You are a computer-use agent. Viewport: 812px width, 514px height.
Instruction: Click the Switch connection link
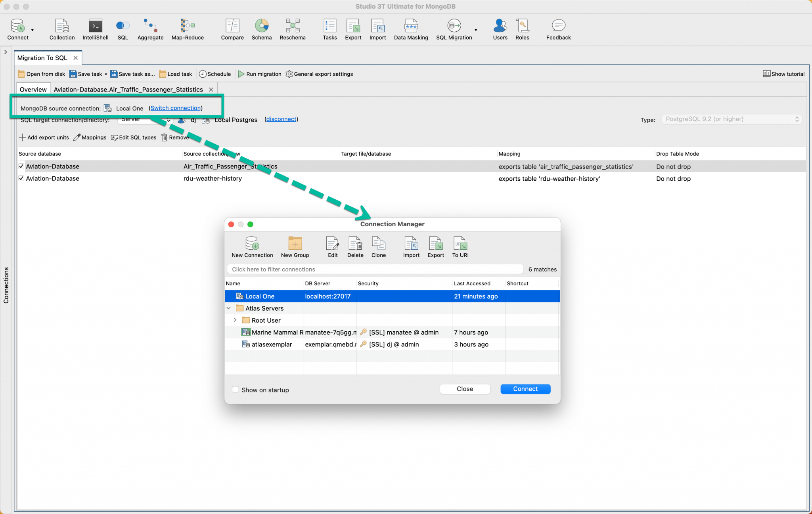176,108
